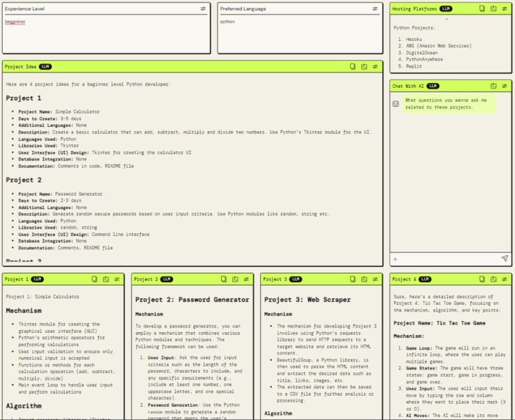Focus the Experience Level input containing 'begginer'

pyautogui.click(x=106, y=34)
